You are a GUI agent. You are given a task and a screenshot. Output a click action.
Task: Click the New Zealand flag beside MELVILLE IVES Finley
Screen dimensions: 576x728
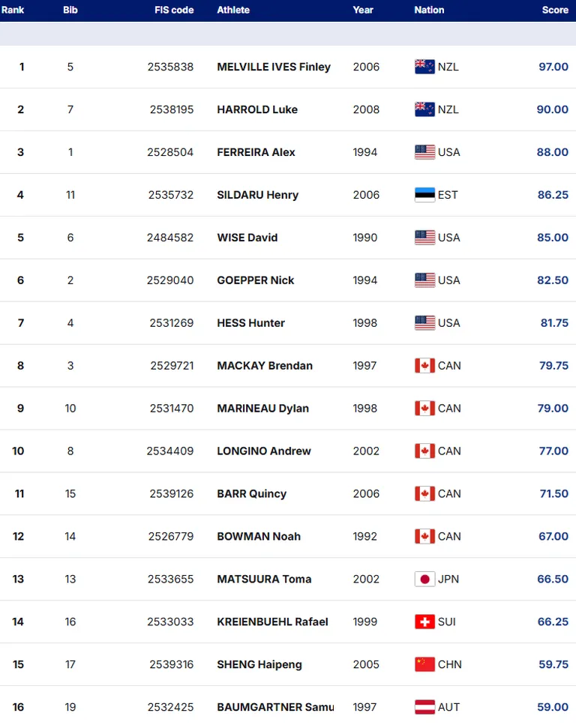point(424,67)
